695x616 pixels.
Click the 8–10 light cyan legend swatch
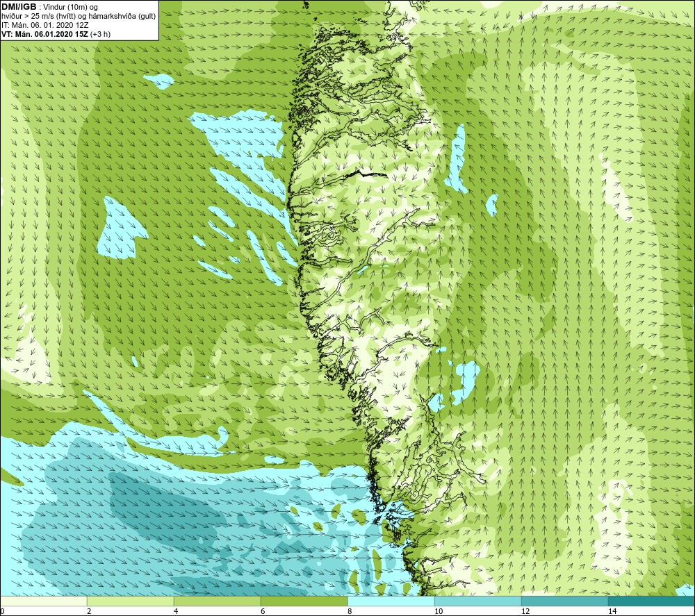pyautogui.click(x=391, y=601)
